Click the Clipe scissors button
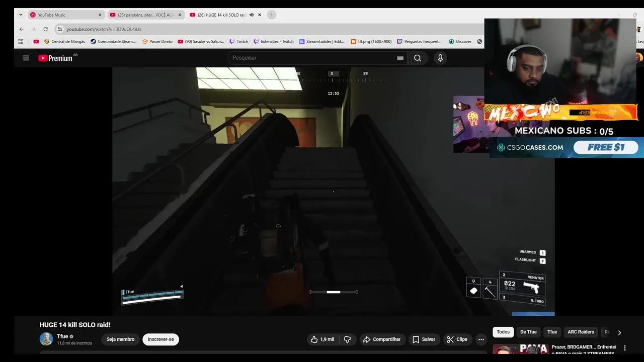Image resolution: width=644 pixels, height=362 pixels. tap(457, 339)
